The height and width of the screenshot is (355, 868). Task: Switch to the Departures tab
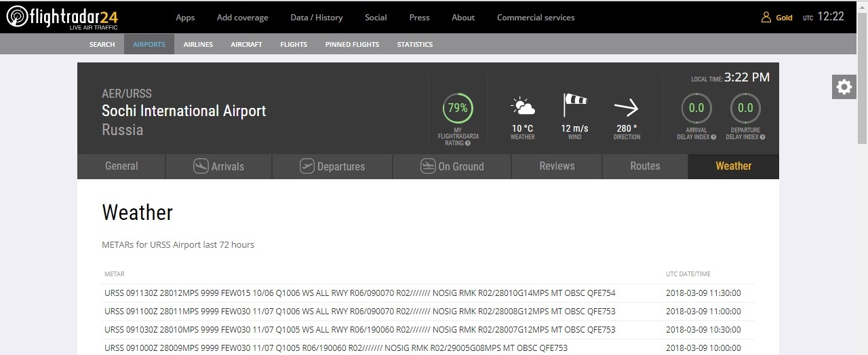332,166
